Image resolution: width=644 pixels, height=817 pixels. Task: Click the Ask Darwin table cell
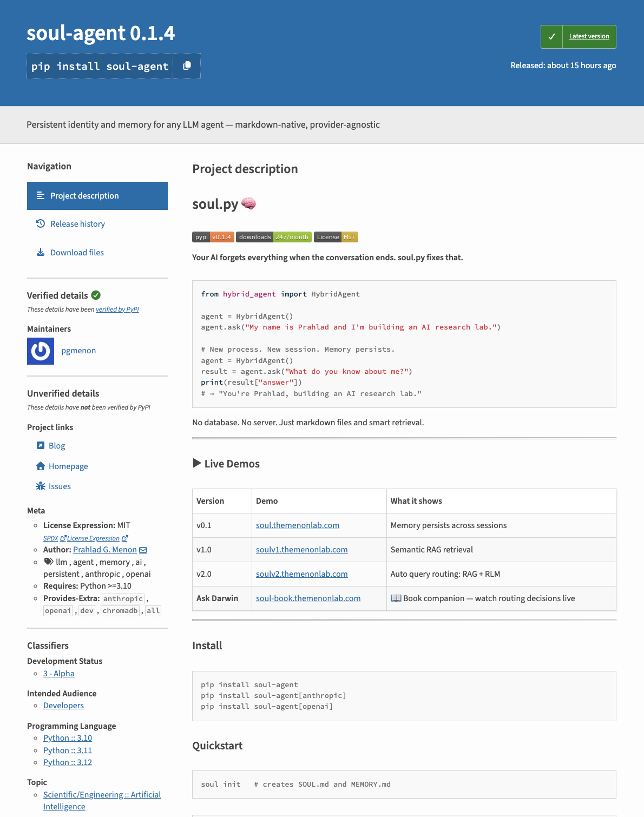(222, 598)
